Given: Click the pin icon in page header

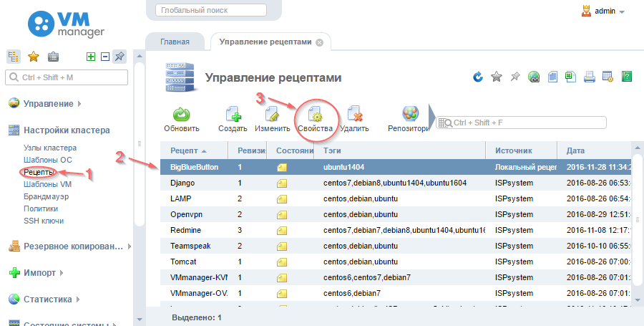Looking at the screenshot, I should click(x=515, y=77).
